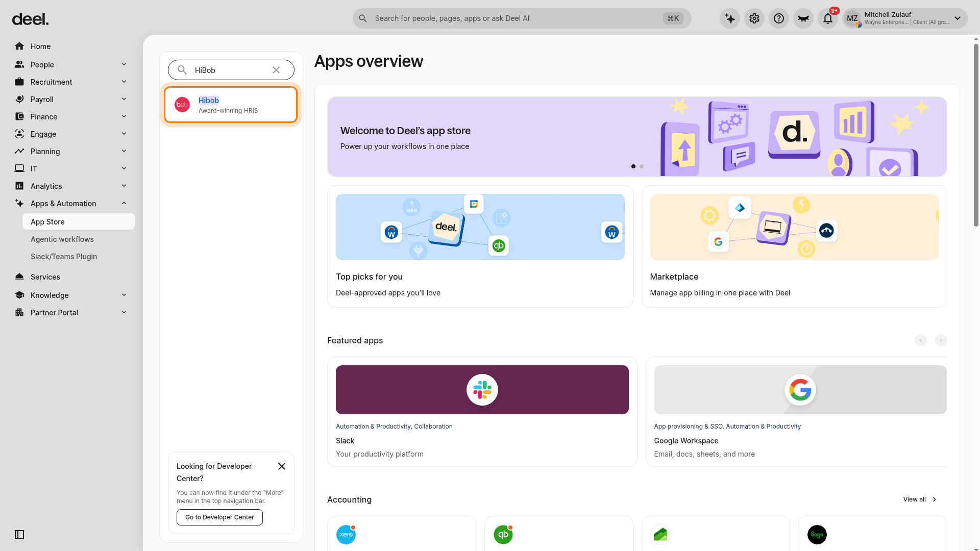Expand the Knowledge menu chevron
The image size is (980, 551).
click(124, 295)
